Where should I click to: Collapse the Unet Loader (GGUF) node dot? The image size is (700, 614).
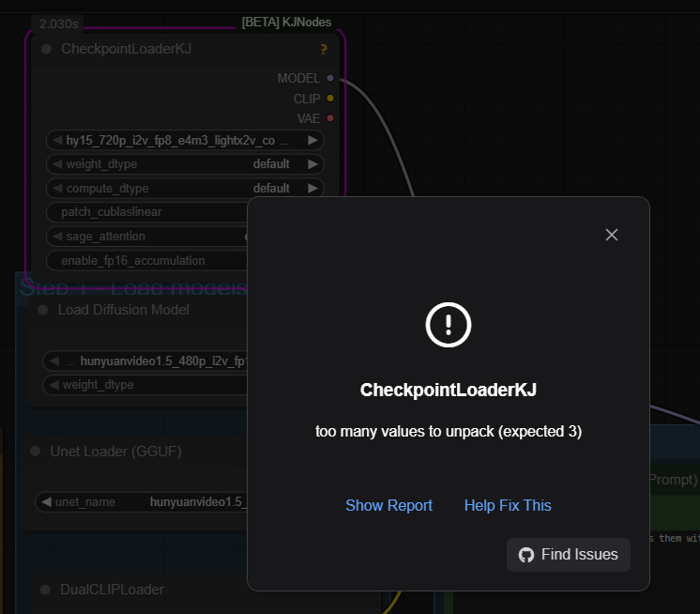[35, 452]
